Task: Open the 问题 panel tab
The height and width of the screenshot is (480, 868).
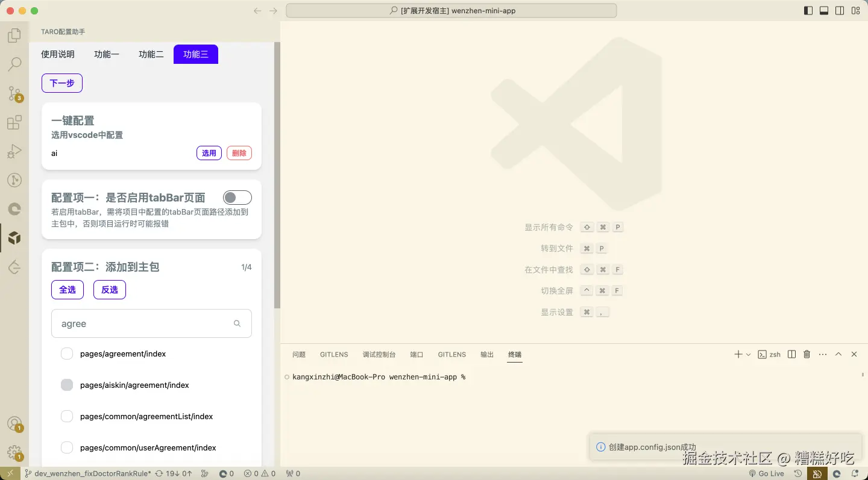Action: pyautogui.click(x=299, y=355)
